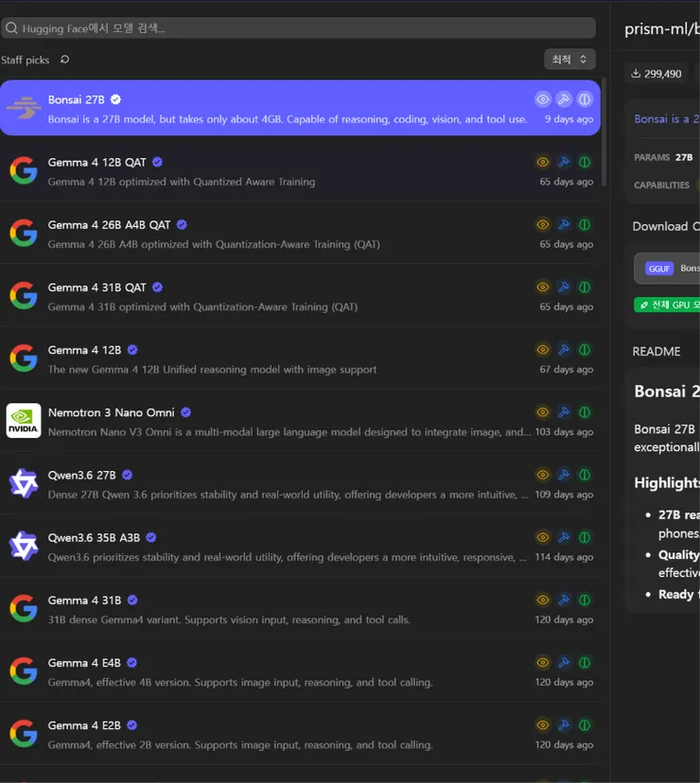Click the eye icon beside the 67 days ago entry
This screenshot has height=783, width=700.
pos(543,350)
